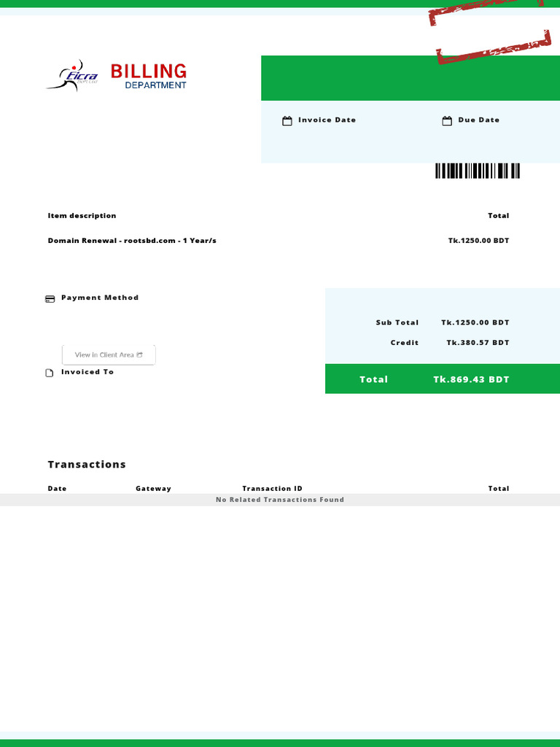Viewport: 560px width, 747px height.
Task: Click the Transactions section heading
Action: pos(87,465)
